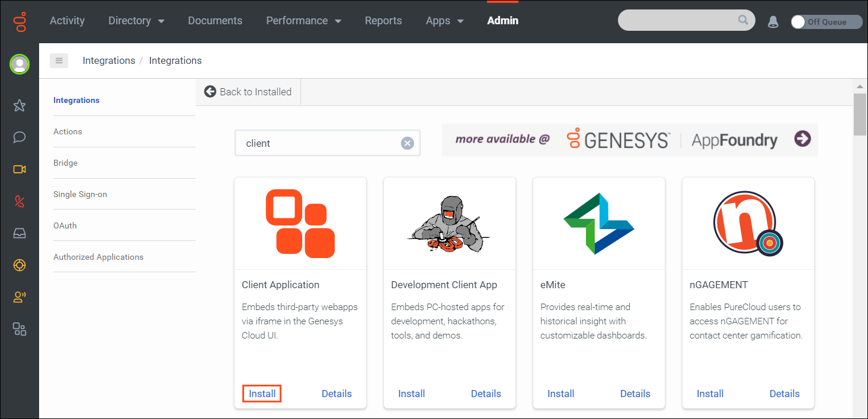Expand the Directory dropdown menu

tap(136, 21)
